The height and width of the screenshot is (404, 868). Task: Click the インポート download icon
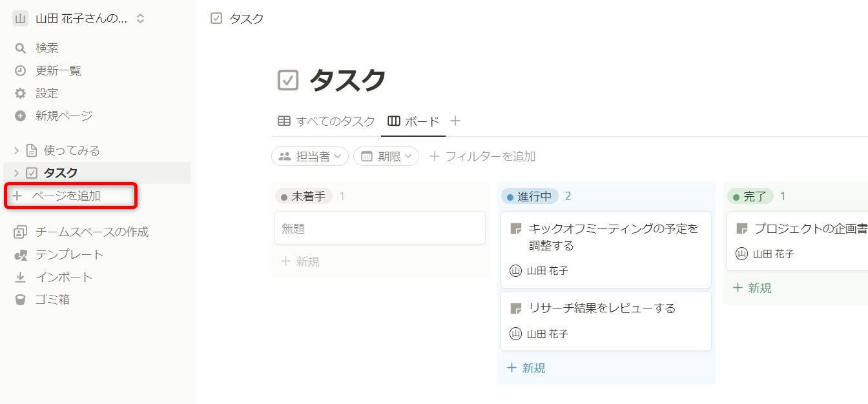(x=21, y=278)
